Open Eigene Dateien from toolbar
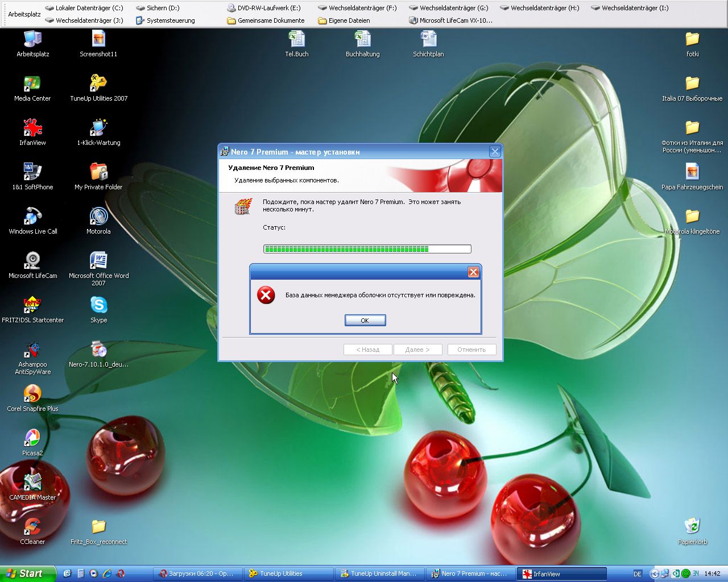 coord(344,20)
